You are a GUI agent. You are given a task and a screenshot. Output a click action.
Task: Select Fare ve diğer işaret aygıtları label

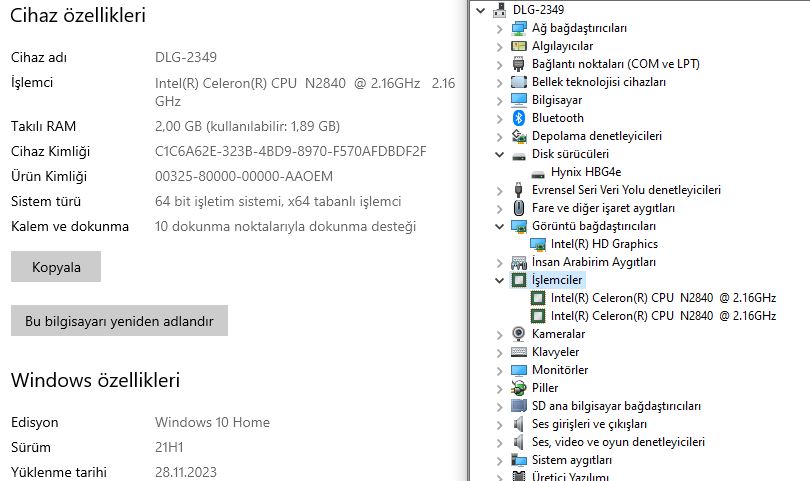pyautogui.click(x=603, y=208)
